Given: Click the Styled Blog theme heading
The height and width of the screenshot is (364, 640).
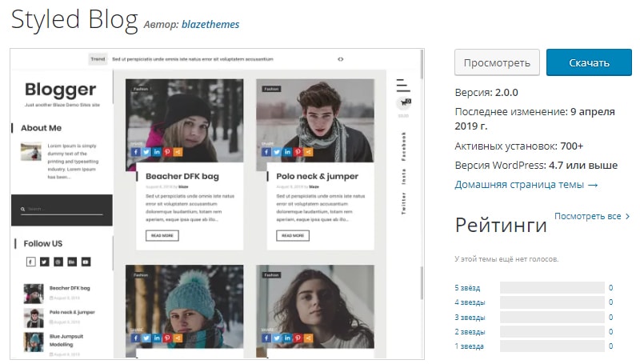Looking at the screenshot, I should coord(74,19).
